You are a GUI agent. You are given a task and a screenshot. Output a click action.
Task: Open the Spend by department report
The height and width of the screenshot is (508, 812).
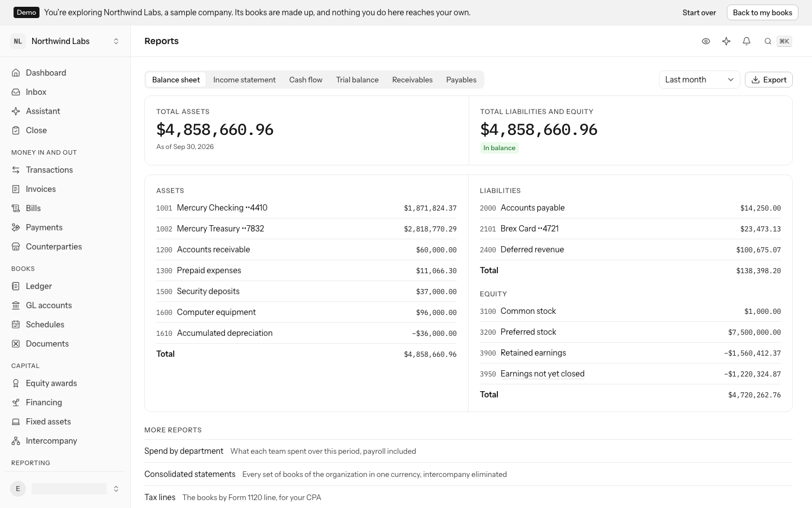pos(469,451)
